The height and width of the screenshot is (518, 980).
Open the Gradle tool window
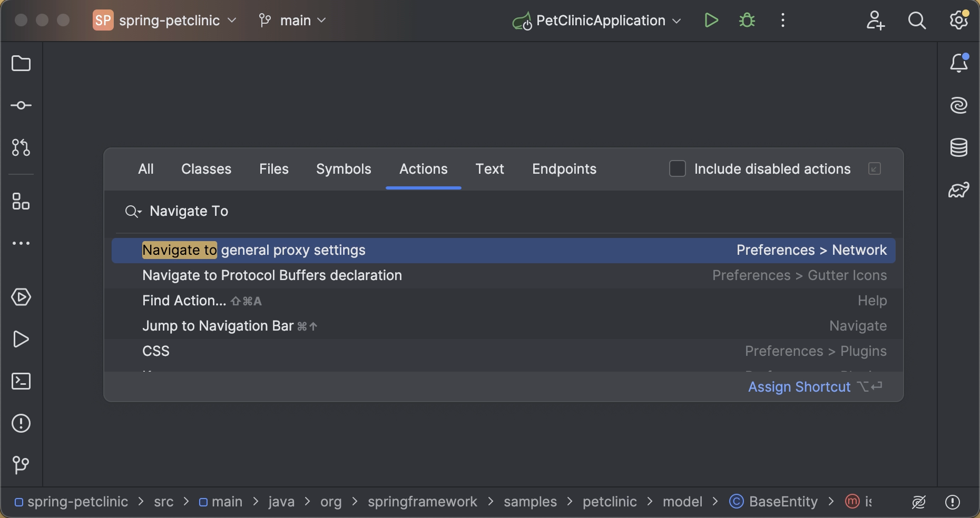click(x=959, y=191)
